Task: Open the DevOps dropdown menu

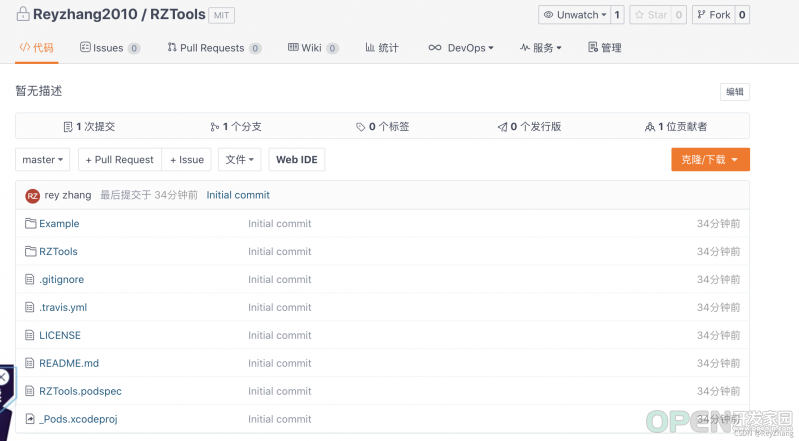Action: pos(461,48)
